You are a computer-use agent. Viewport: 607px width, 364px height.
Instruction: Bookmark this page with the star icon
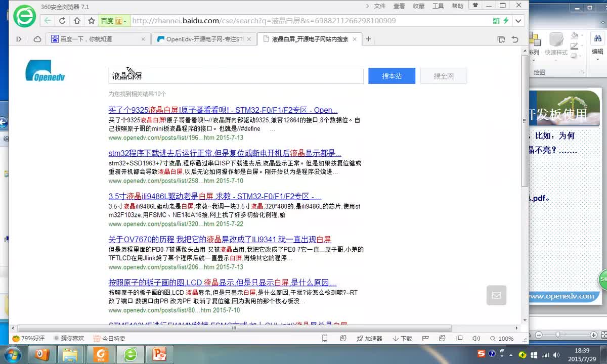tap(92, 21)
